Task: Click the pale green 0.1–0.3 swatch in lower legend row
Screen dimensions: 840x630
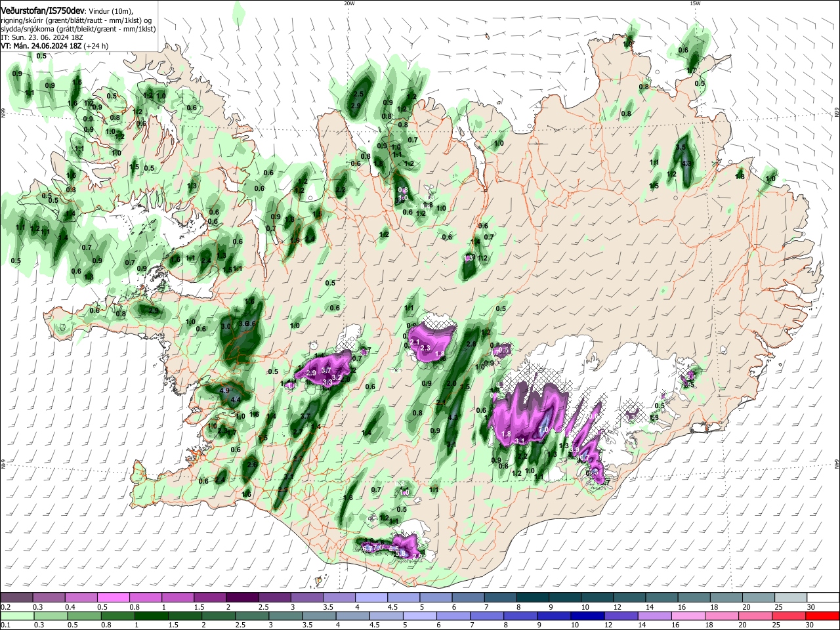Action: tap(16, 616)
